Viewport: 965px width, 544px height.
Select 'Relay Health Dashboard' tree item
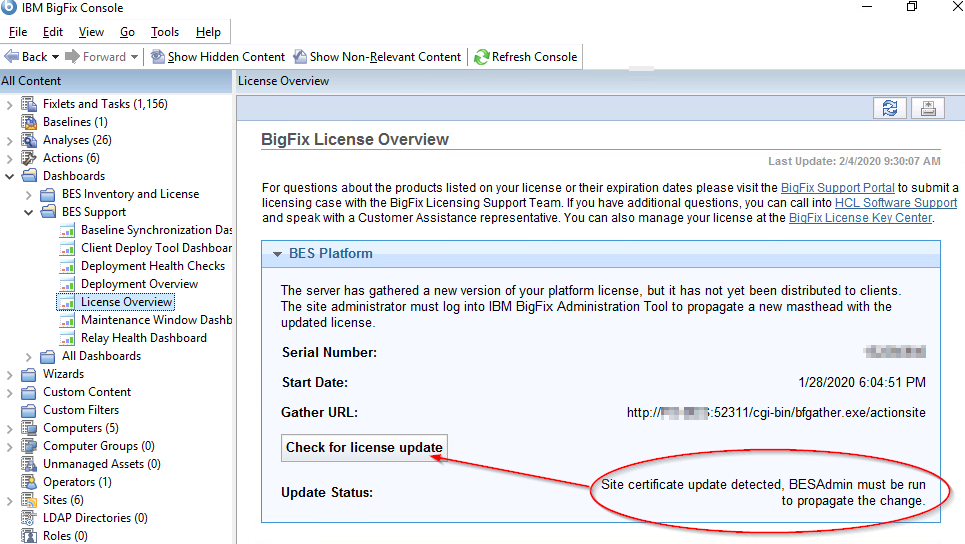click(x=144, y=338)
